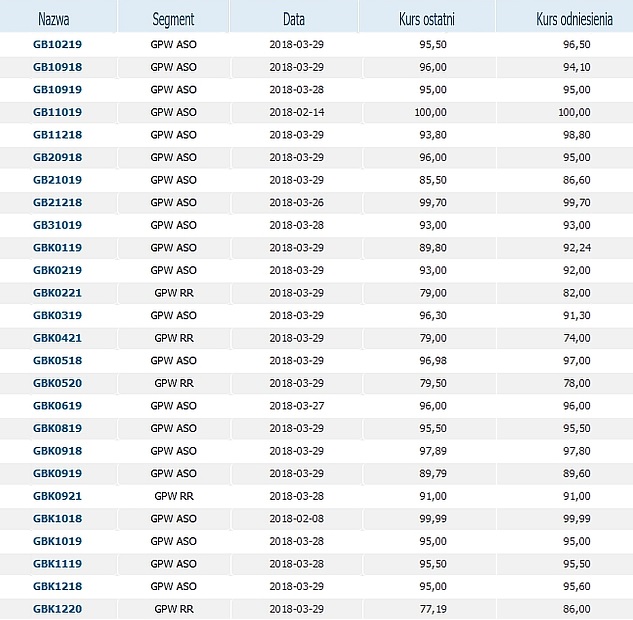Sort by the Nazwa column header

pyautogui.click(x=54, y=19)
